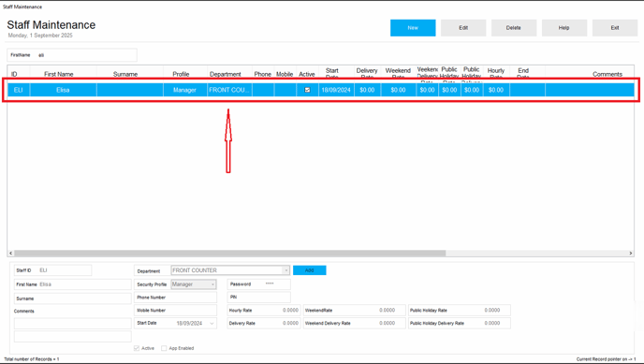Image resolution: width=644 pixels, height=364 pixels.
Task: Click the blue Add department button
Action: coord(309,270)
